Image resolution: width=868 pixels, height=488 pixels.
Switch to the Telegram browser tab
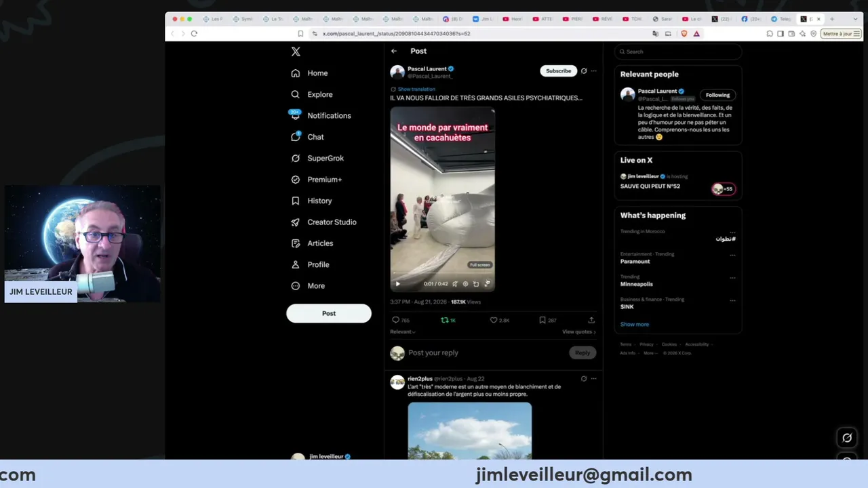pos(782,19)
